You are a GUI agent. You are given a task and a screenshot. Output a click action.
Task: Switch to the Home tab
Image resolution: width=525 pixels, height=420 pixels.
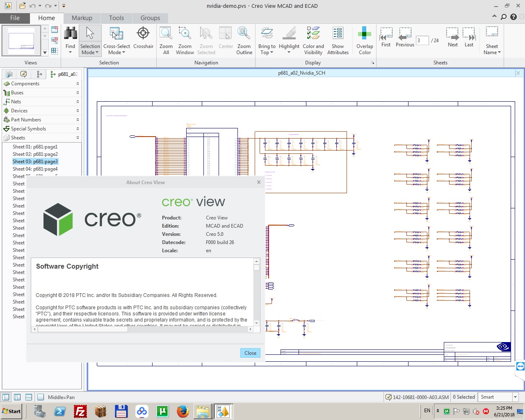[46, 18]
